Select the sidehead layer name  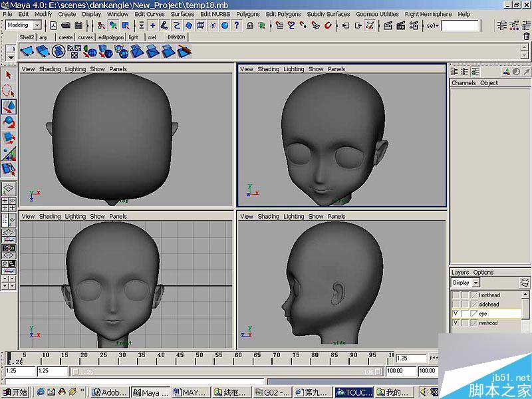click(489, 304)
